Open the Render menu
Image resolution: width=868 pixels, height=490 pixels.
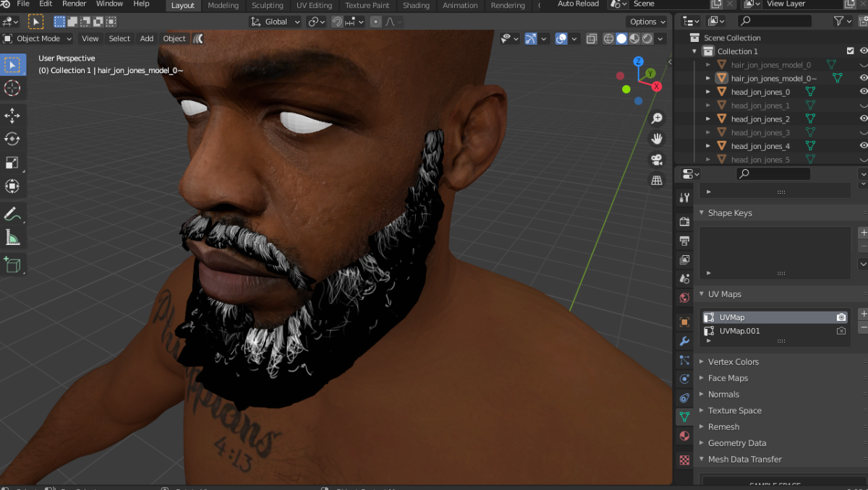(x=74, y=4)
